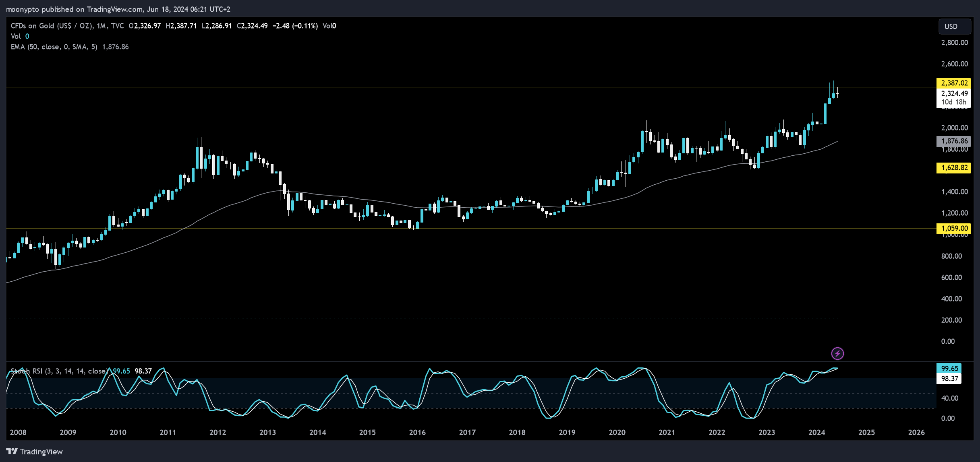The image size is (980, 462).
Task: Click the 2020 year label on time axis
Action: [617, 432]
